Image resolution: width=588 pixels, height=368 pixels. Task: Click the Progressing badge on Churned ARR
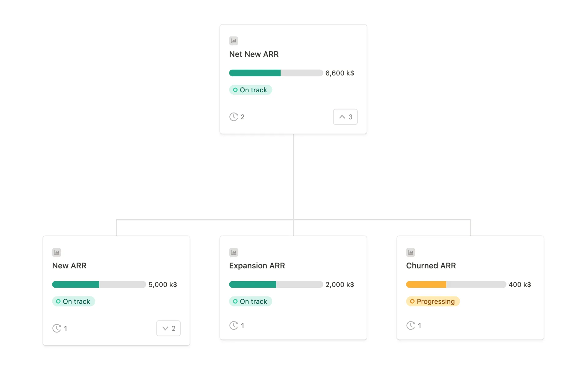433,301
